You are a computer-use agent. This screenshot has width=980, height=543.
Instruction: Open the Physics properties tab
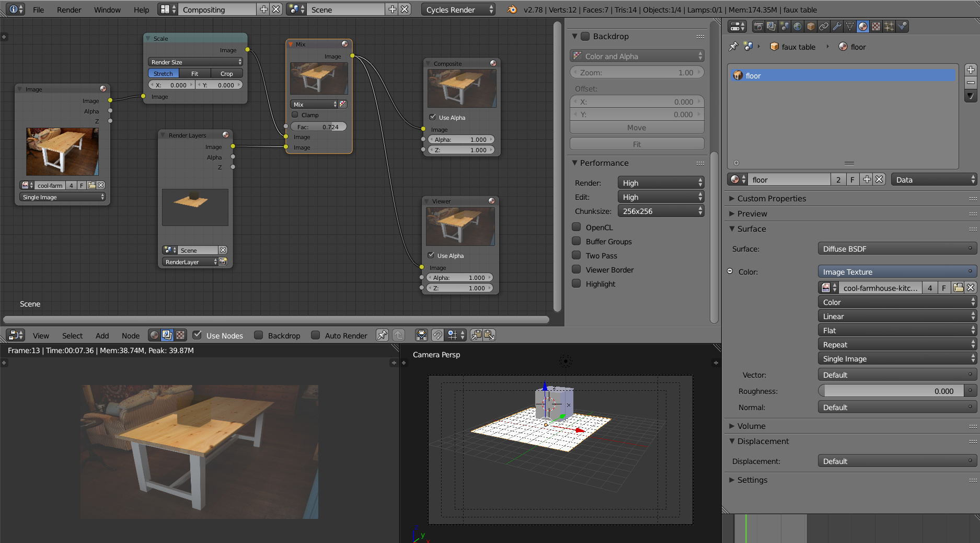click(902, 26)
